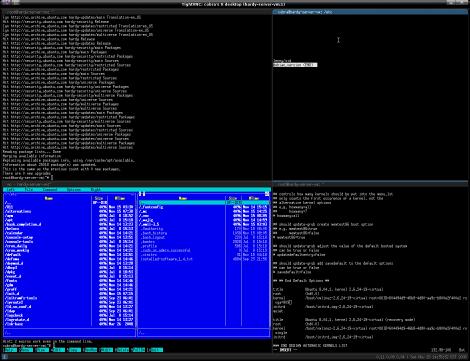Image resolution: width=470 pixels, height=361 pixels.
Task: Click the status bar icon at bottom-left
Action: point(5,357)
